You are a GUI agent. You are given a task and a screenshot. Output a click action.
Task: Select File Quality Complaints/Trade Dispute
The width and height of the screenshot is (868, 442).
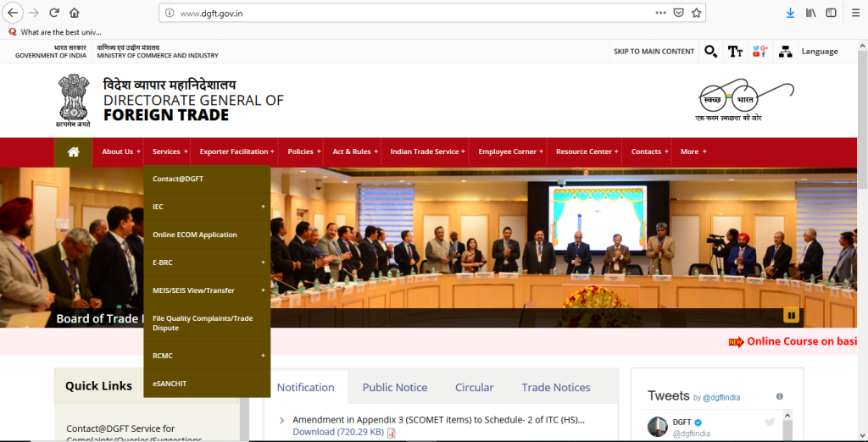pyautogui.click(x=207, y=323)
